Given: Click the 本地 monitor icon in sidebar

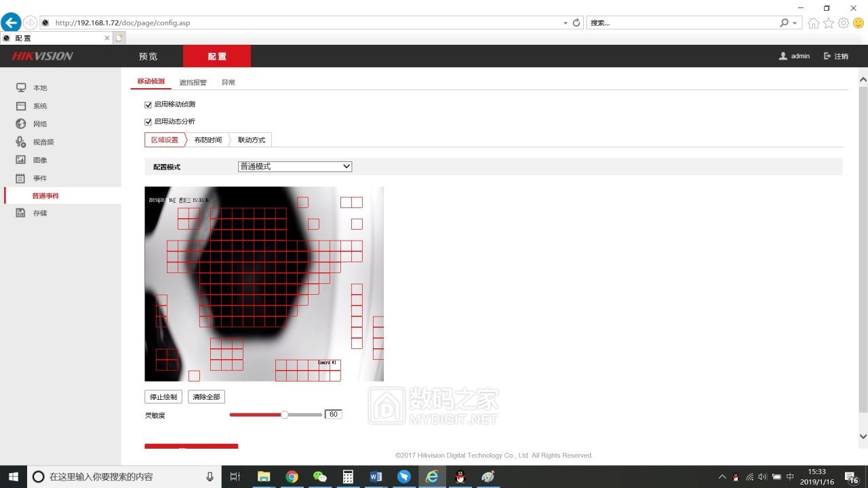Looking at the screenshot, I should click(x=21, y=87).
